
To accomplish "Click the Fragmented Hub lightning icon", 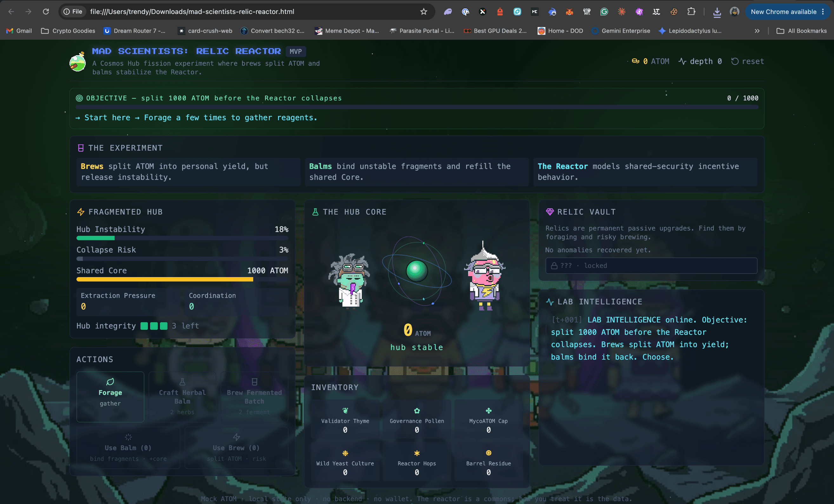I will (81, 212).
